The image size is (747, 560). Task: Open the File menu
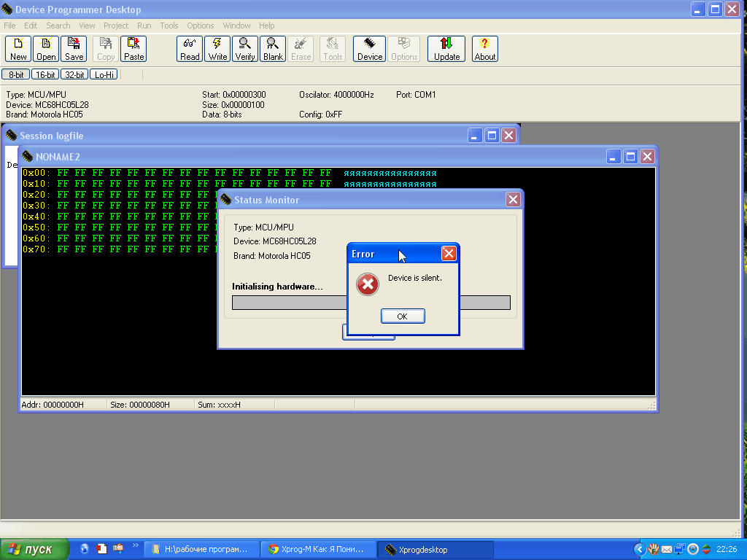(x=9, y=26)
